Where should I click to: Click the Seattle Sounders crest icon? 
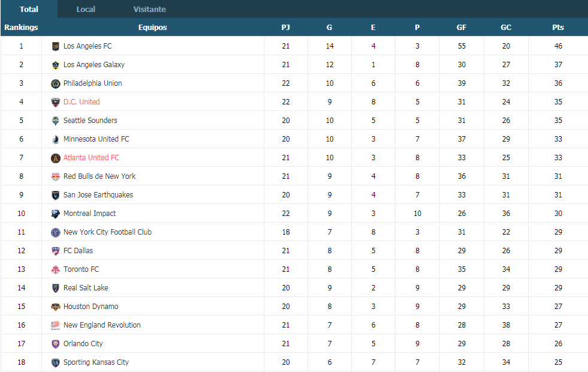(x=56, y=121)
